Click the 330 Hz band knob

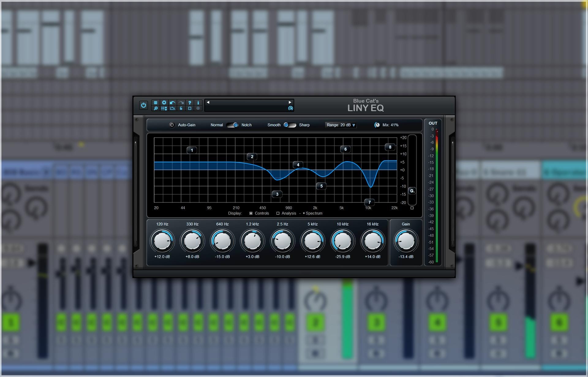pyautogui.click(x=192, y=241)
